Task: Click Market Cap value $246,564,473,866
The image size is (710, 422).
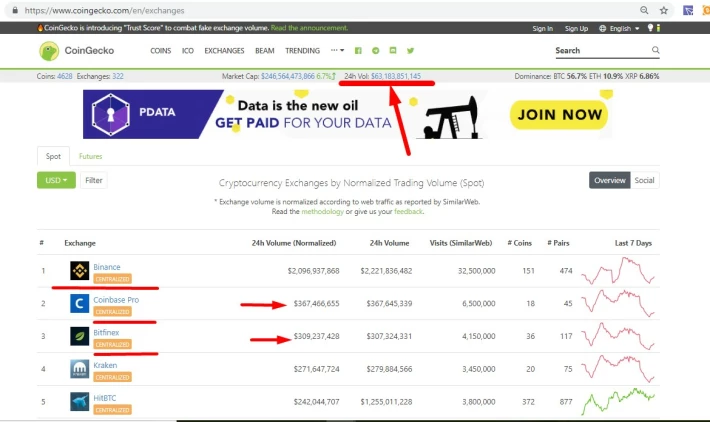Action: [x=288, y=76]
